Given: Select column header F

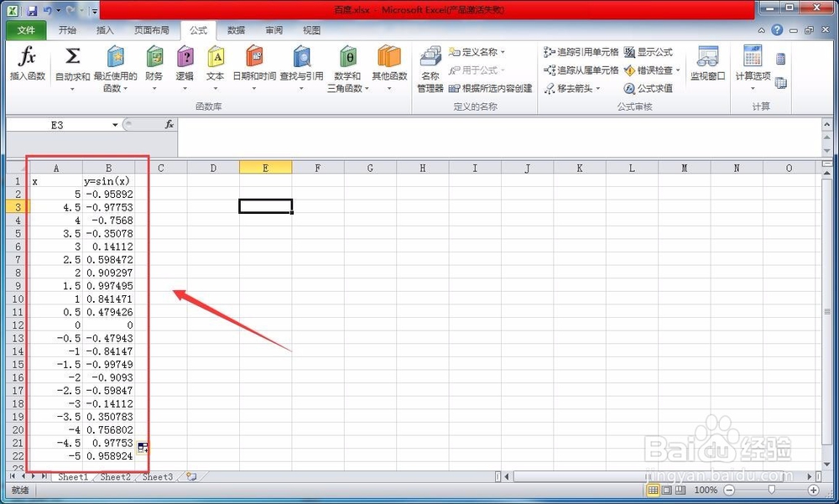Looking at the screenshot, I should 318,168.
